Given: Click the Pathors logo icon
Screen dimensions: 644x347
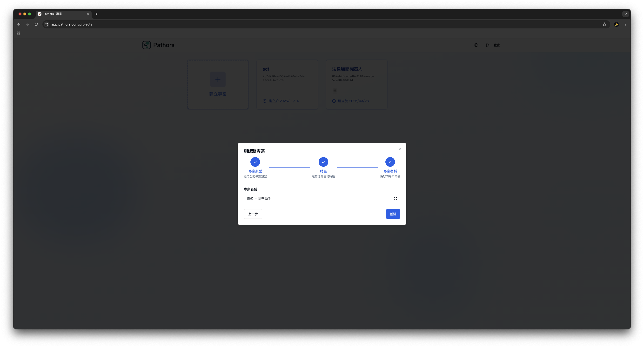Looking at the screenshot, I should tap(147, 45).
